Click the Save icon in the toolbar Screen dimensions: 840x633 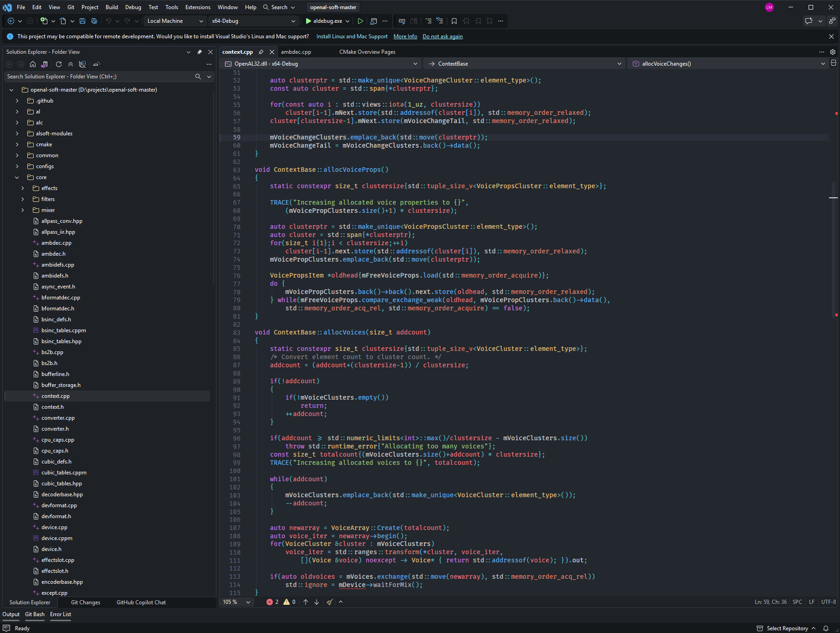[82, 21]
